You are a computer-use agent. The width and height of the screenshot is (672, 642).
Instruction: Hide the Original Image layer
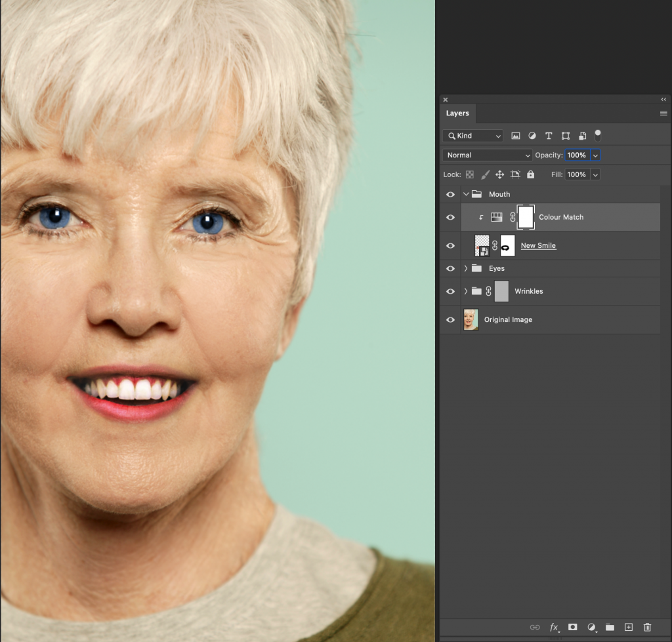pos(450,319)
